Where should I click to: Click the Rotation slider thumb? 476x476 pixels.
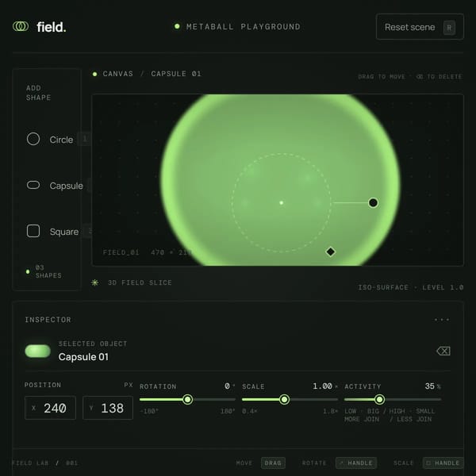[187, 400]
